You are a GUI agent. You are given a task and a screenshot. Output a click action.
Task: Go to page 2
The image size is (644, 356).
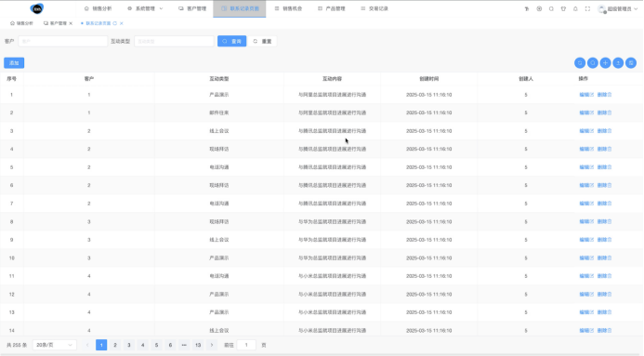pyautogui.click(x=115, y=345)
